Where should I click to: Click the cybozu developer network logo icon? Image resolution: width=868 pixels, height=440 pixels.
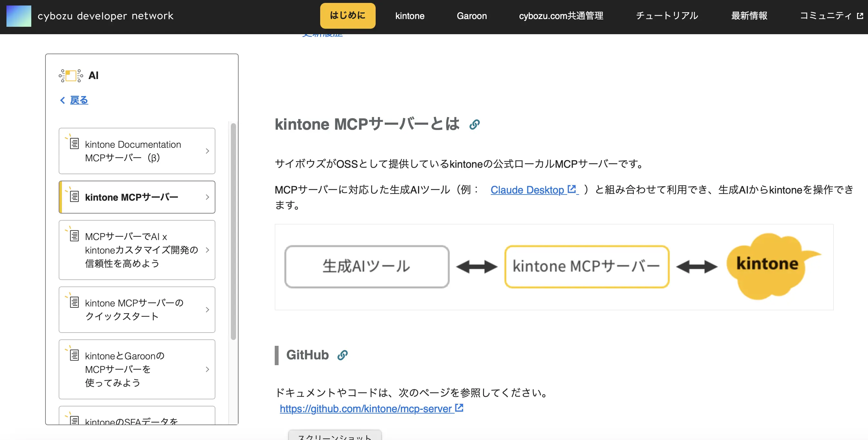19,16
